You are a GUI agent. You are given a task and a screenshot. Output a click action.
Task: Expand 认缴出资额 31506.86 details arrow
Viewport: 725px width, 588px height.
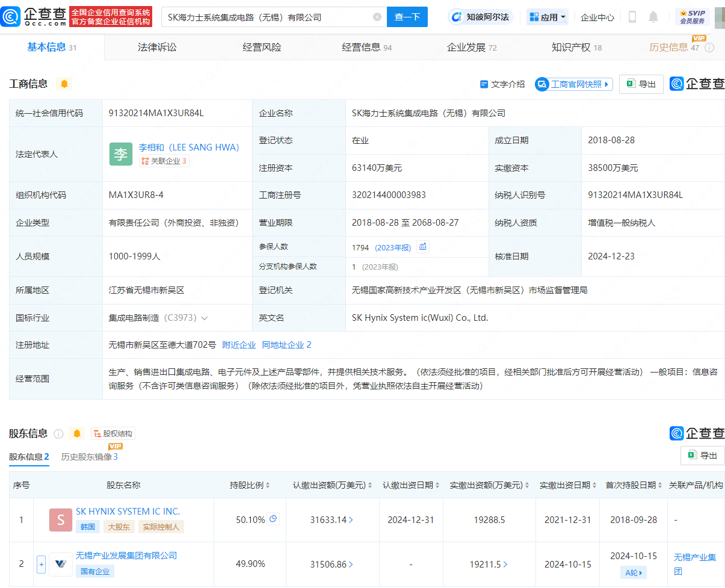[351, 565]
